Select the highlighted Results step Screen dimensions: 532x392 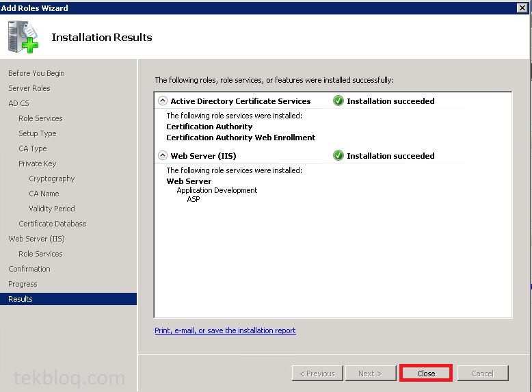pos(68,299)
